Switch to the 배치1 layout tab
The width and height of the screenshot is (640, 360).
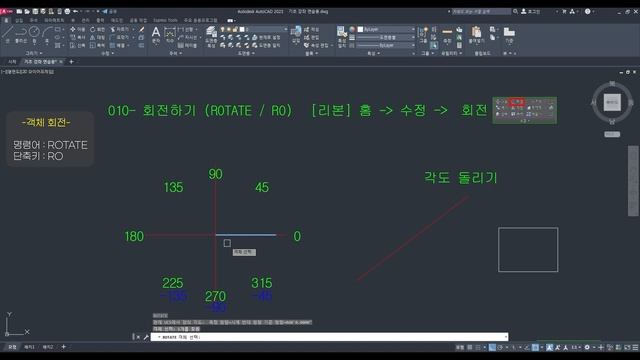29,347
